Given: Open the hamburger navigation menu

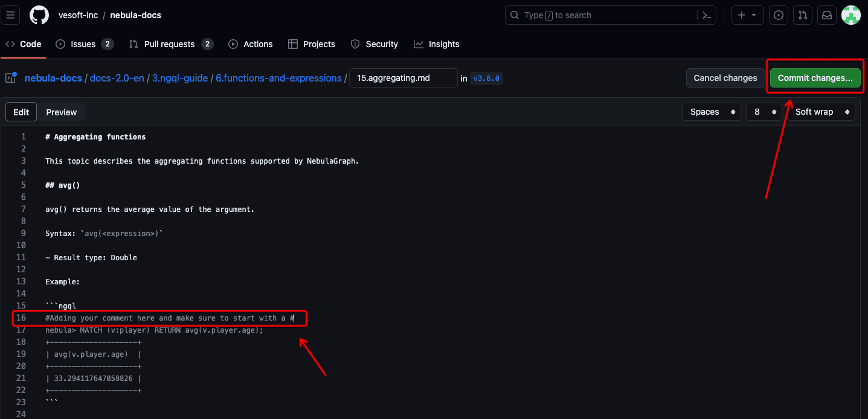Looking at the screenshot, I should click(x=10, y=15).
